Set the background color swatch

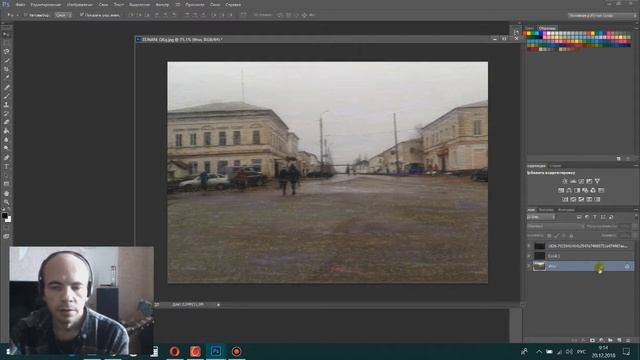(x=9, y=220)
